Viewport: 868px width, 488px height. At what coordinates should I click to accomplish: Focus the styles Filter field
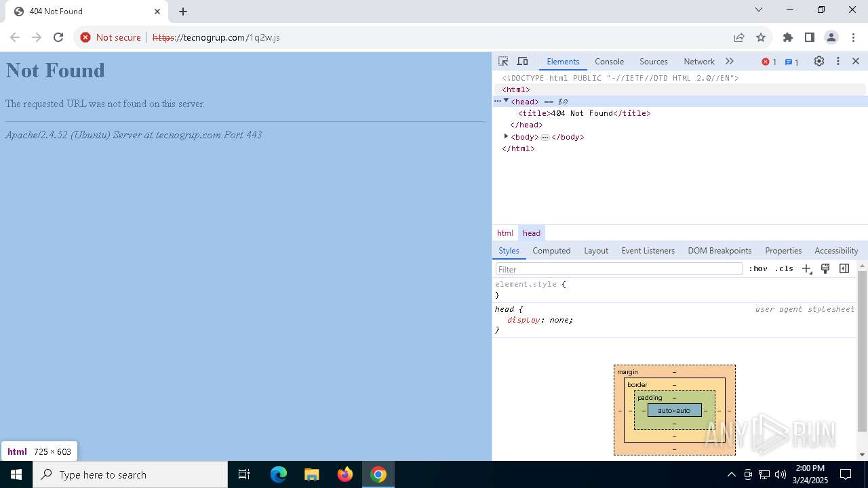click(x=619, y=269)
